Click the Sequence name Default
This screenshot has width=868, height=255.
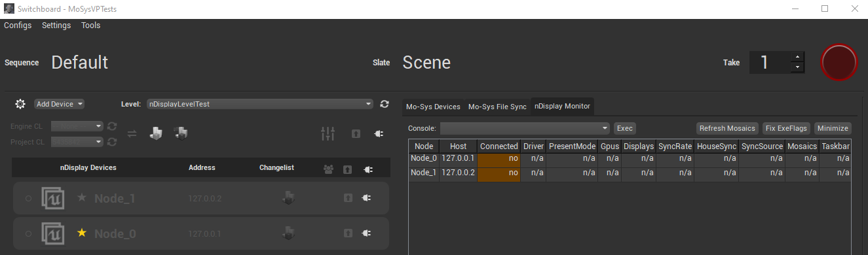coord(80,63)
